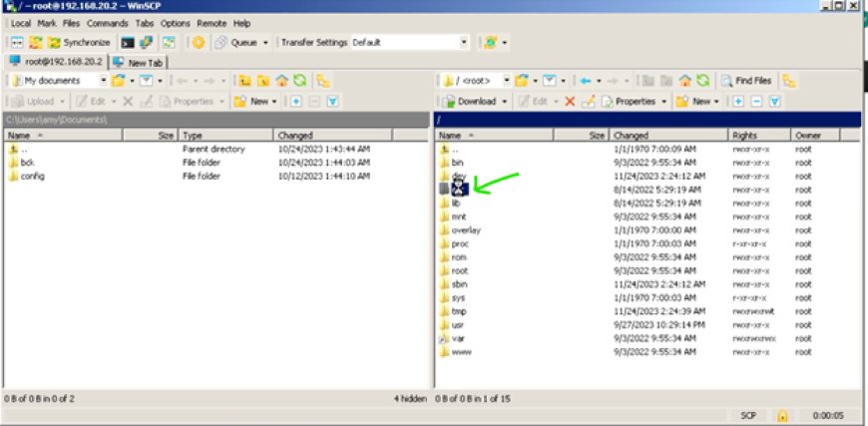Open the Help menu
The width and height of the screenshot is (868, 426).
[x=241, y=23]
